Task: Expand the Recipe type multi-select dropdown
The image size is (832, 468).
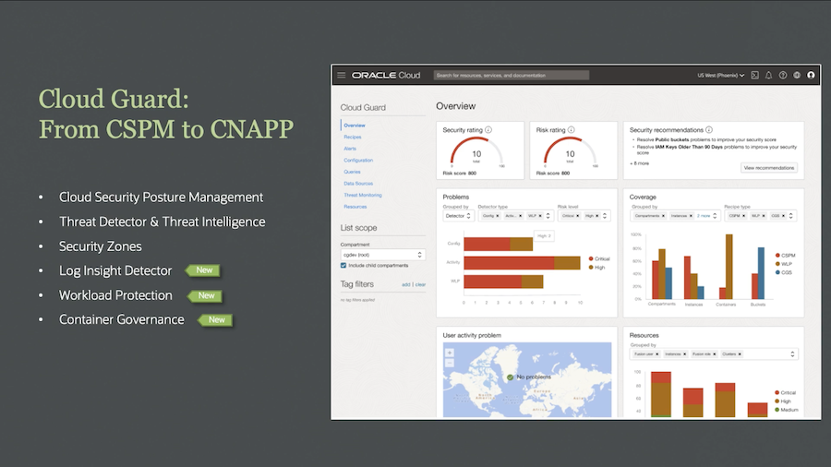Action: tap(791, 216)
